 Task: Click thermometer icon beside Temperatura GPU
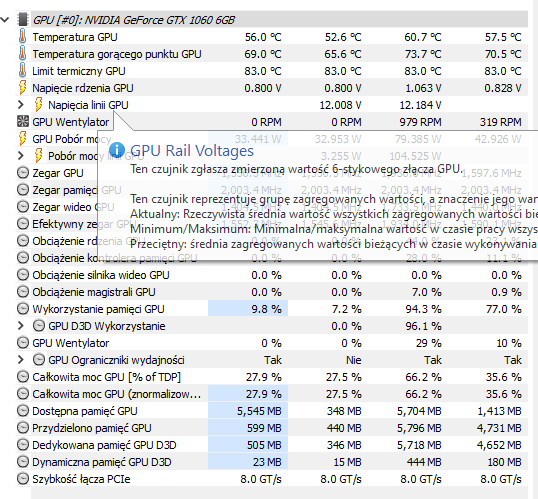click(x=22, y=36)
